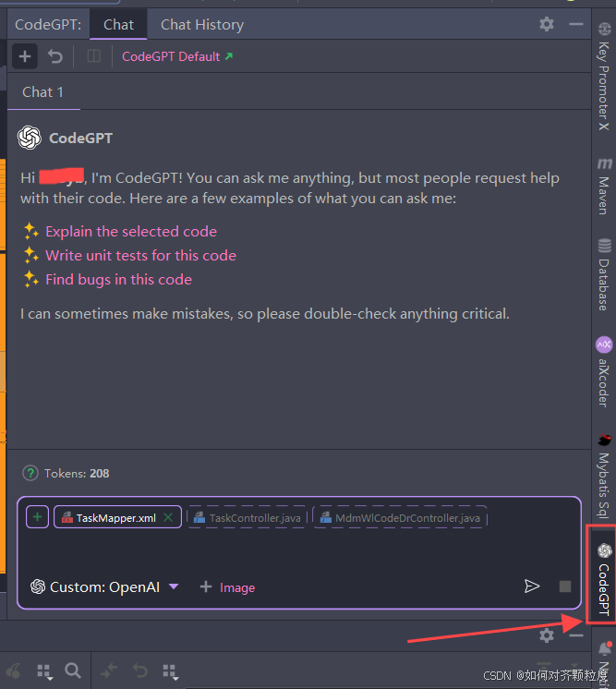616x689 pixels.
Task: Focus the chat prompt input area
Action: (x=299, y=553)
